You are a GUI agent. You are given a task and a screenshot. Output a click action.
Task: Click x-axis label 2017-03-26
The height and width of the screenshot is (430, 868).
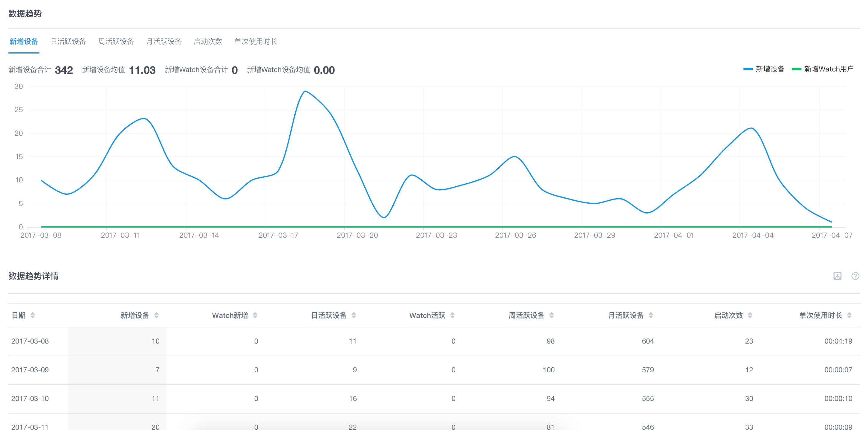[x=515, y=235]
